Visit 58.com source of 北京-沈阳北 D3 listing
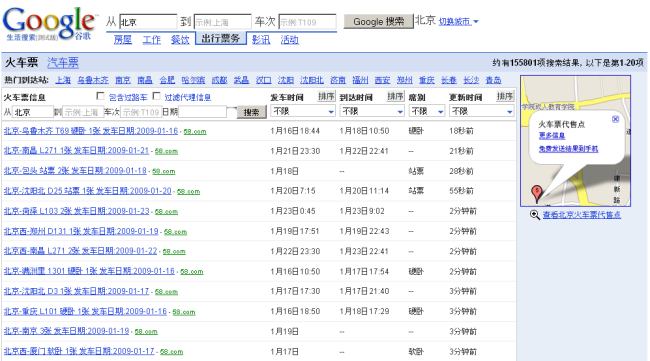The width and height of the screenshot is (650, 361). coord(166,292)
